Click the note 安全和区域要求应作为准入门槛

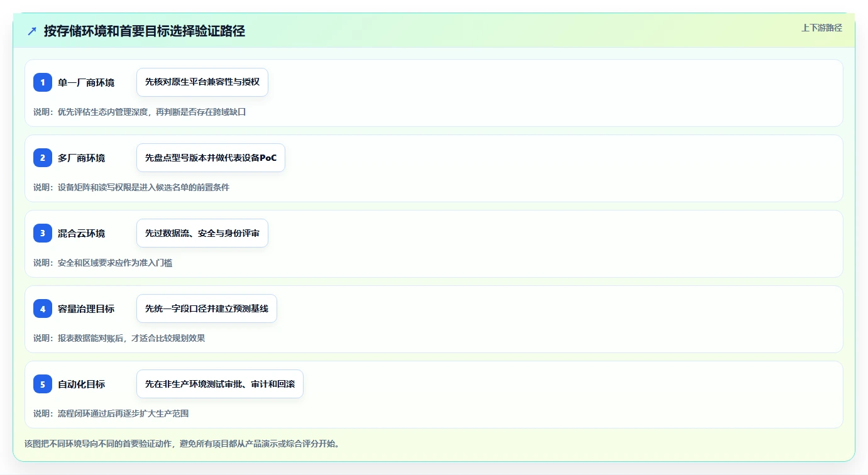pos(115,263)
